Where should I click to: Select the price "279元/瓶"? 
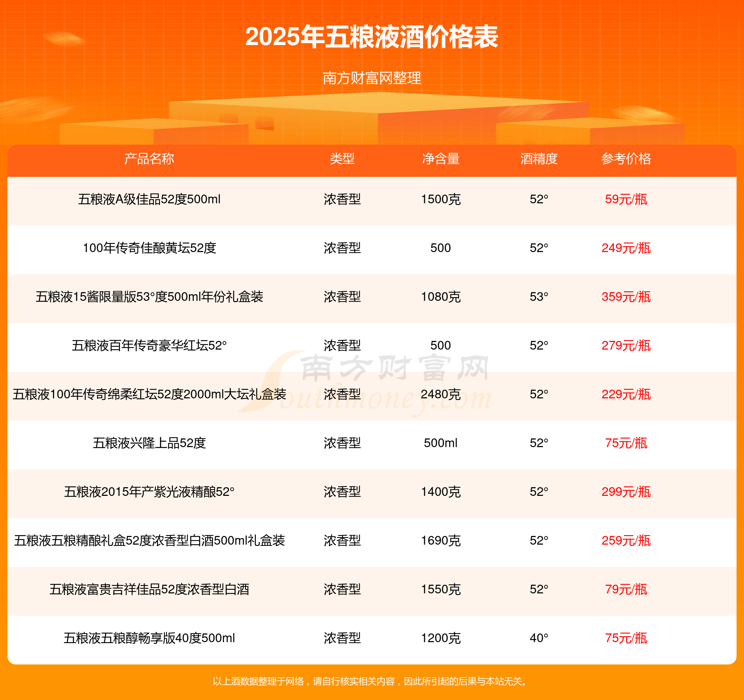626,345
